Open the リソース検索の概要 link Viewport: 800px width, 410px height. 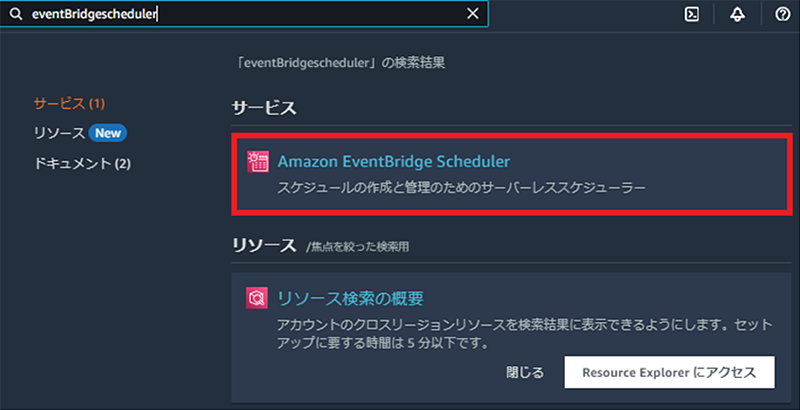[x=350, y=298]
